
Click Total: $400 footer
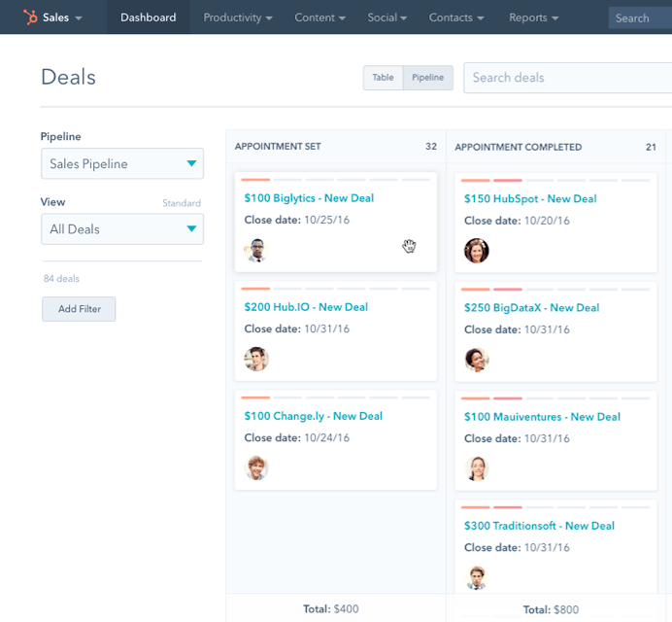331,609
